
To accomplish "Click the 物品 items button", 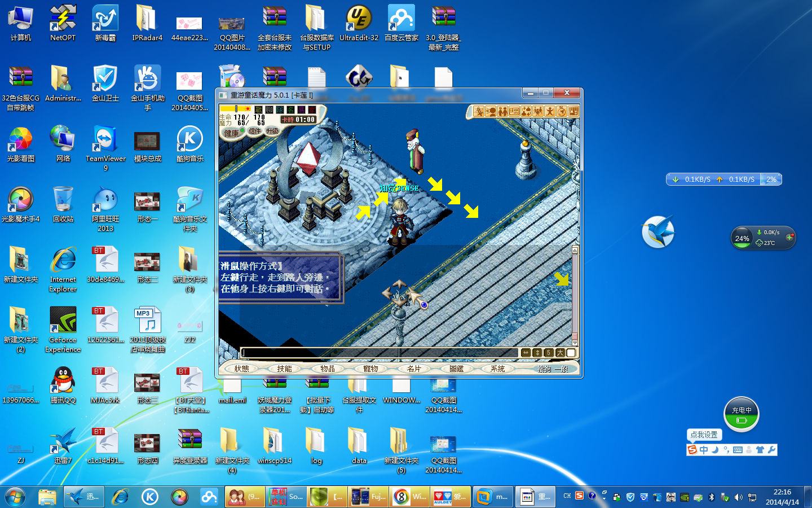I will coord(328,369).
